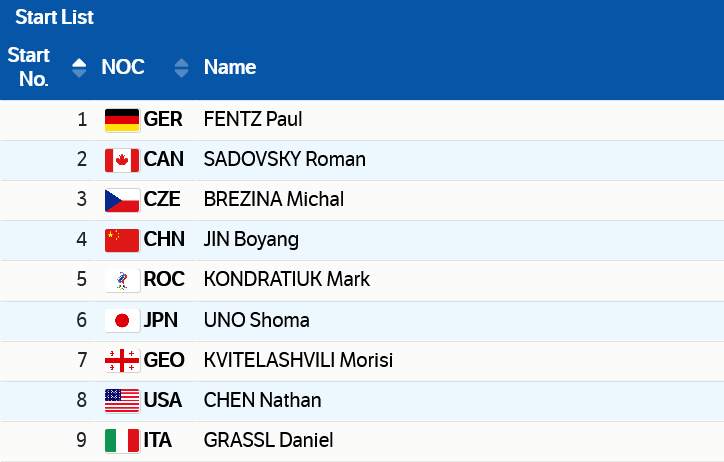The height and width of the screenshot is (462, 724).
Task: Open athlete JIN Boyang
Action: tap(251, 239)
